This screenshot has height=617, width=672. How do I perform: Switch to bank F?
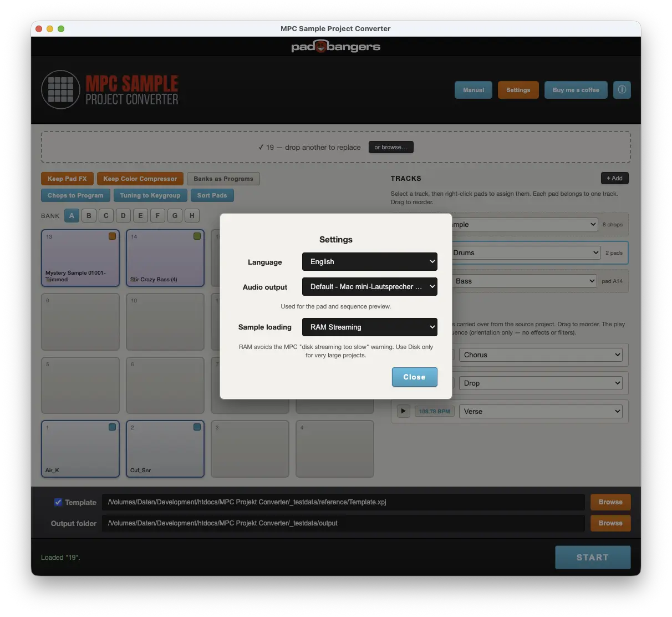pos(157,216)
